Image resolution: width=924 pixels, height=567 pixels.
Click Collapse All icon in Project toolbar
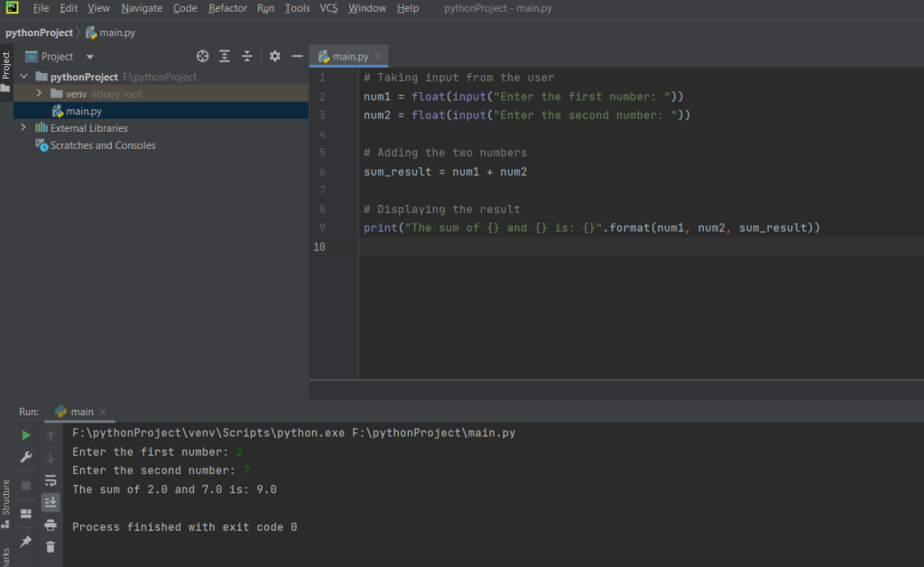(x=247, y=56)
